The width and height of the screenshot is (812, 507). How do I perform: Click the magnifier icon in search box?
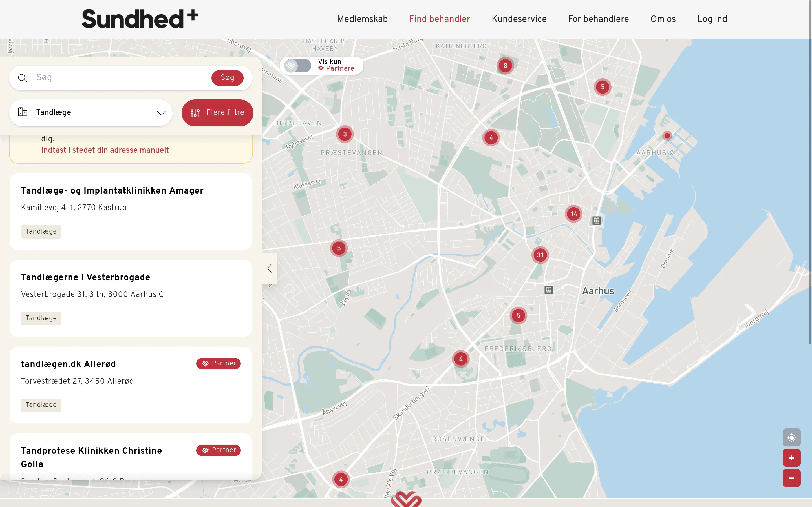coord(23,78)
